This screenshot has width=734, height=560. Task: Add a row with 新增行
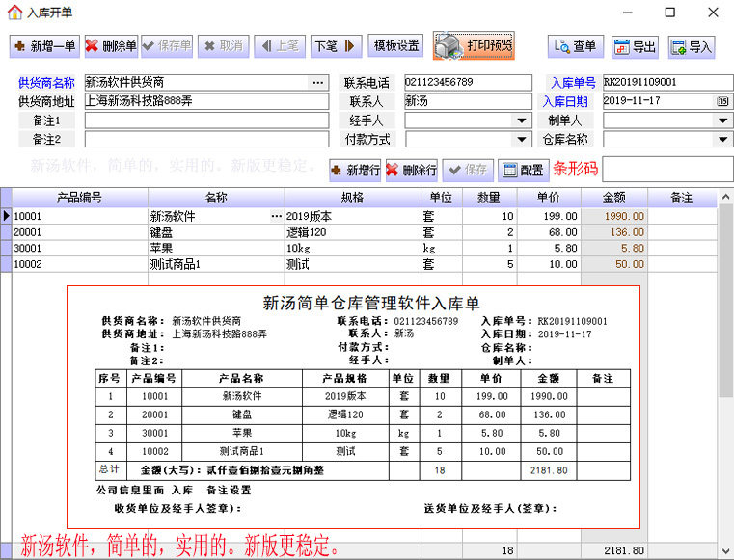pyautogui.click(x=355, y=170)
